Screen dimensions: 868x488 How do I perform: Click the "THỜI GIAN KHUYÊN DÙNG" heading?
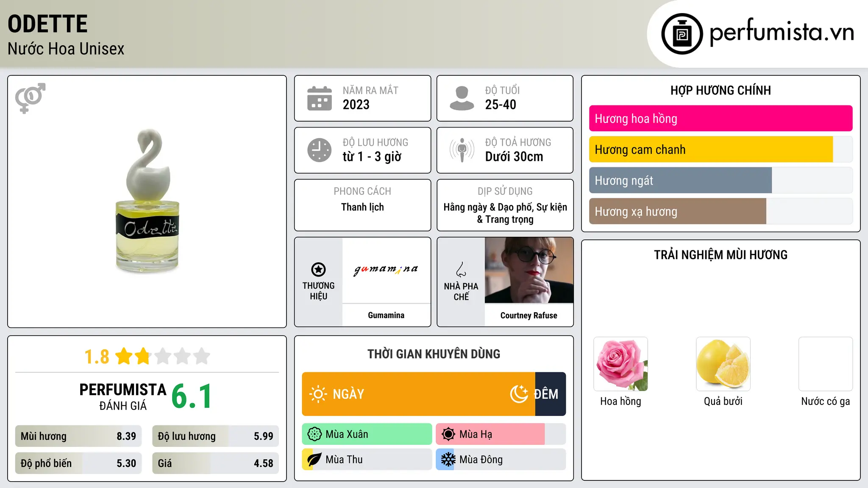coord(434,354)
